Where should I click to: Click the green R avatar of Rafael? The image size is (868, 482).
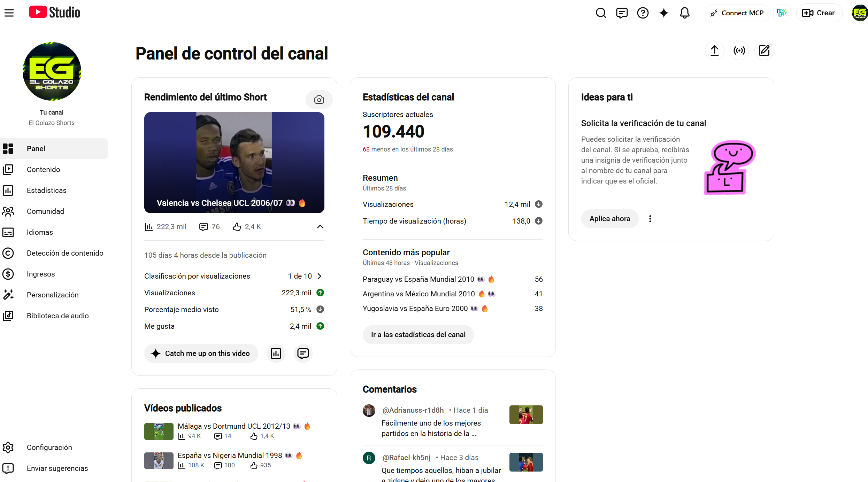click(369, 458)
